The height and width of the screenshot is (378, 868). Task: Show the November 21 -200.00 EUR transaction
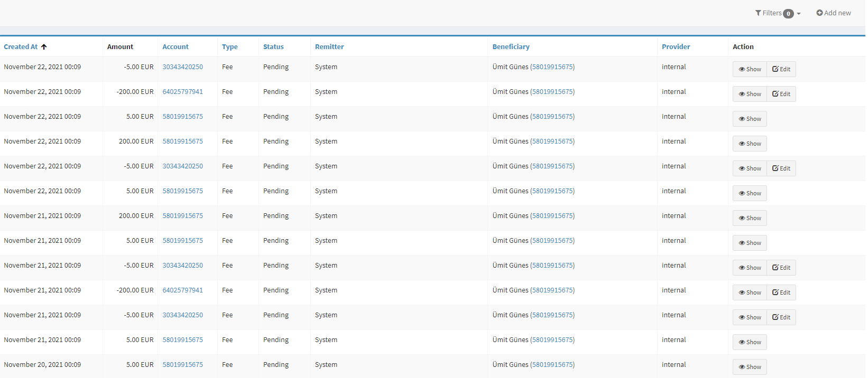pyautogui.click(x=750, y=292)
